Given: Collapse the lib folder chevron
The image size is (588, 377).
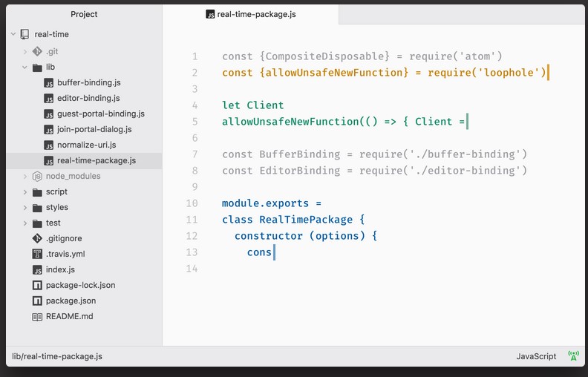Looking at the screenshot, I should tap(24, 68).
